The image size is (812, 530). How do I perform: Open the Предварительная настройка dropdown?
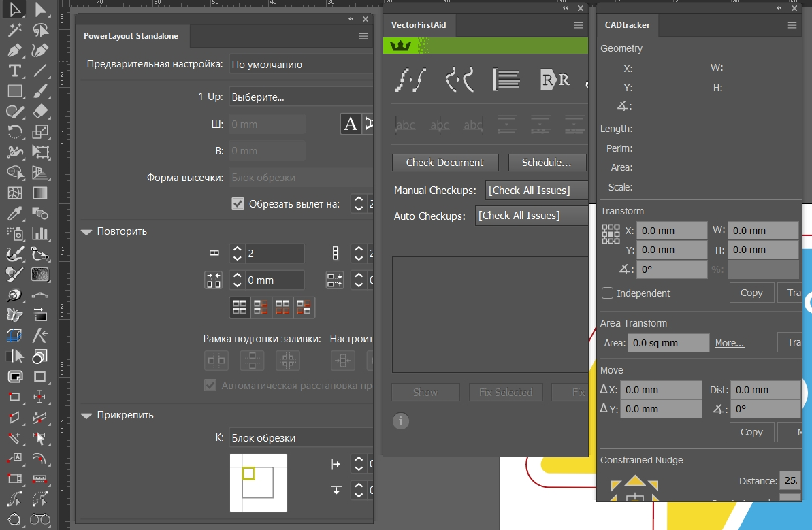point(301,64)
